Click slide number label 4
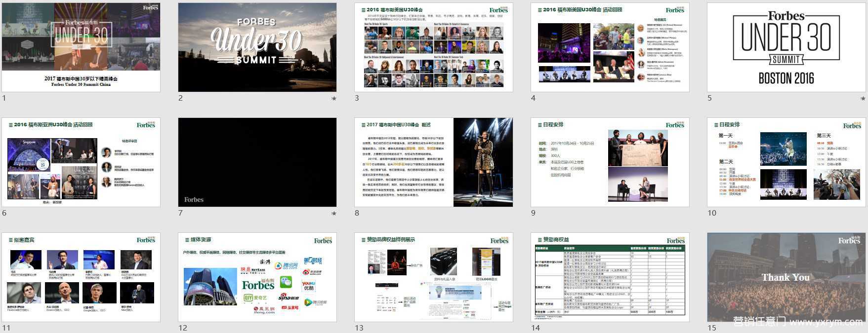This screenshot has width=868, height=333. tap(533, 98)
